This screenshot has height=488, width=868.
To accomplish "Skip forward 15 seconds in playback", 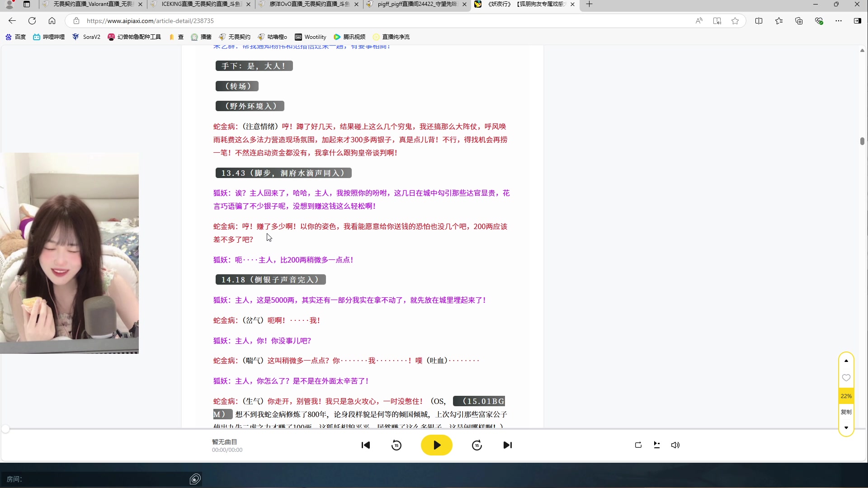I will (x=477, y=445).
